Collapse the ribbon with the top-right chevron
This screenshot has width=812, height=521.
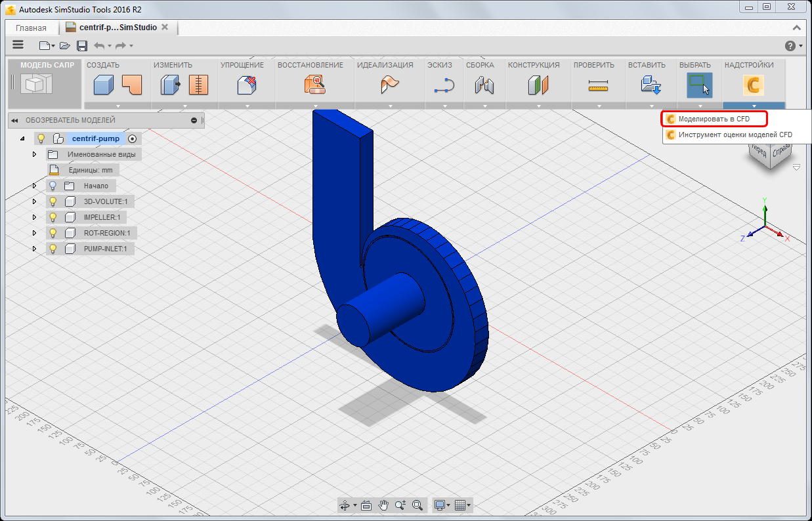[x=797, y=28]
